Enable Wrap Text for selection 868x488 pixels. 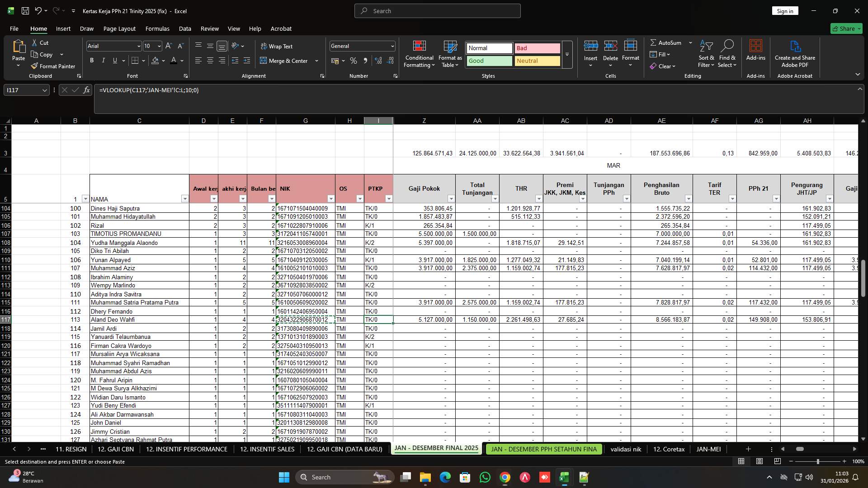click(x=278, y=46)
